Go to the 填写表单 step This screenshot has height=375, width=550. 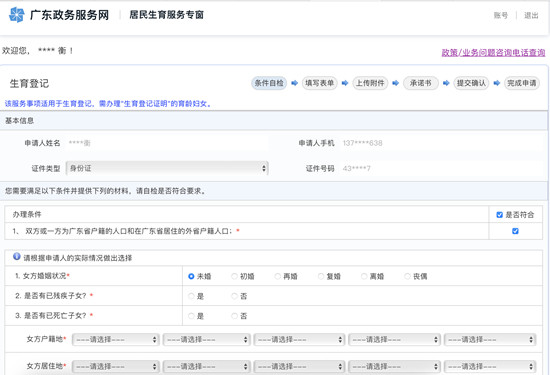coord(320,83)
